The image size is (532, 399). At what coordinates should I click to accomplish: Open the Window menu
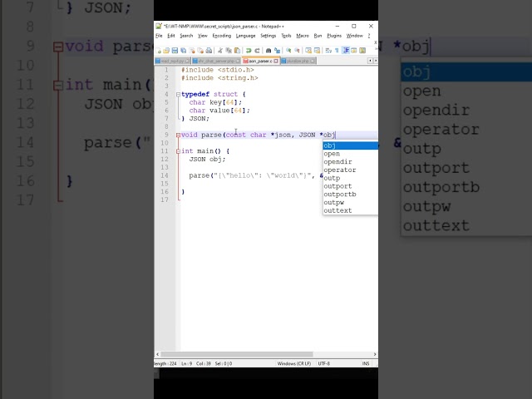[355, 36]
